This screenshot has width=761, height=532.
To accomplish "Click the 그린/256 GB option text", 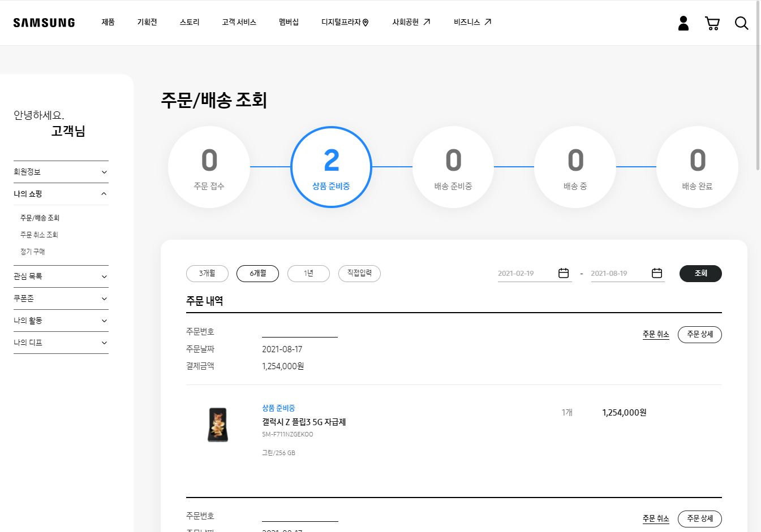I will click(x=278, y=453).
